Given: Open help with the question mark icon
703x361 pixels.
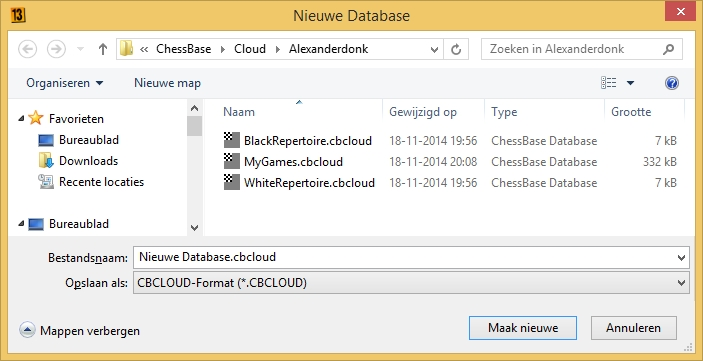Looking at the screenshot, I should [x=672, y=83].
